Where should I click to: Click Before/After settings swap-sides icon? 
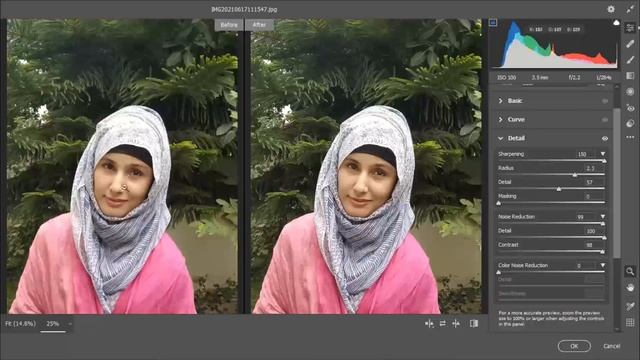point(429,324)
